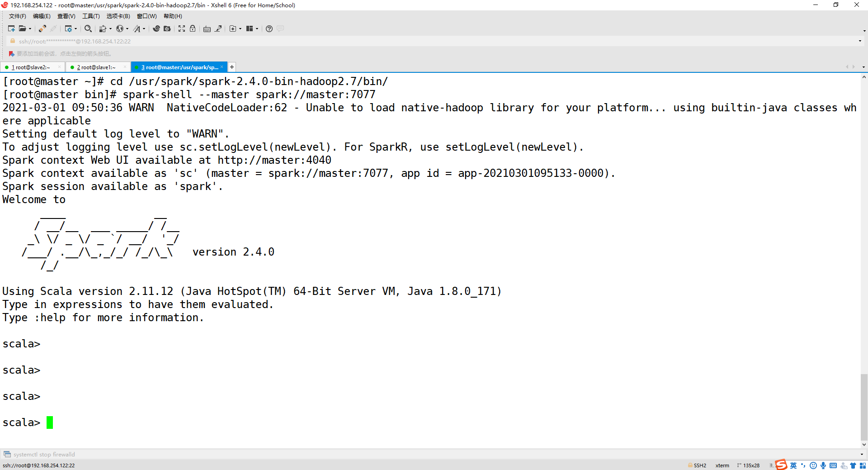Image resolution: width=868 pixels, height=470 pixels.
Task: Open the 文件(F) menu
Action: (x=18, y=16)
